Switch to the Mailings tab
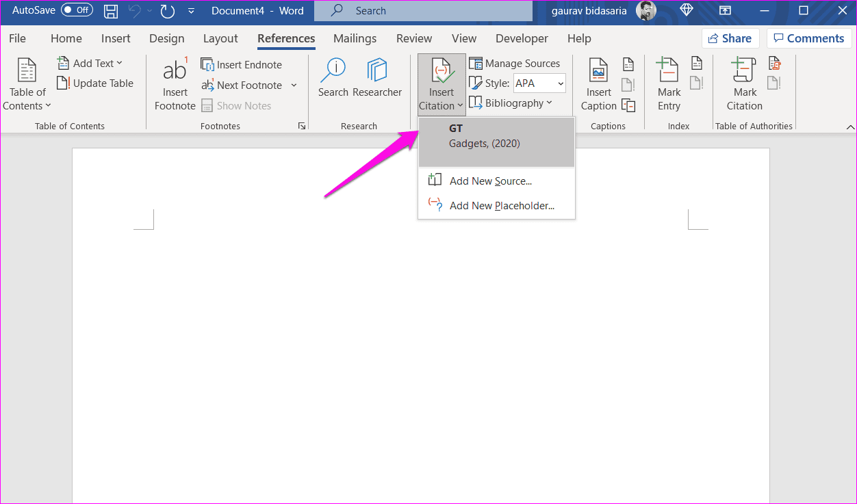The image size is (857, 504). pyautogui.click(x=355, y=38)
